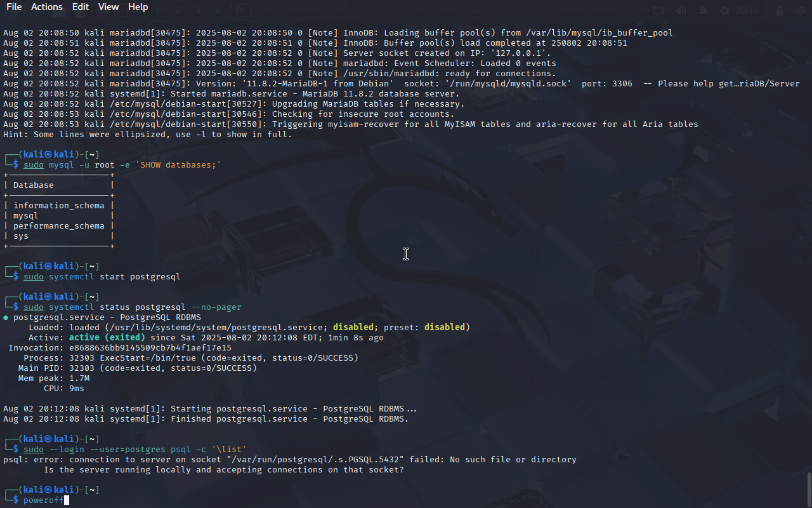812x508 pixels.
Task: Click the 'CPU: 9ms' line
Action: (64, 389)
